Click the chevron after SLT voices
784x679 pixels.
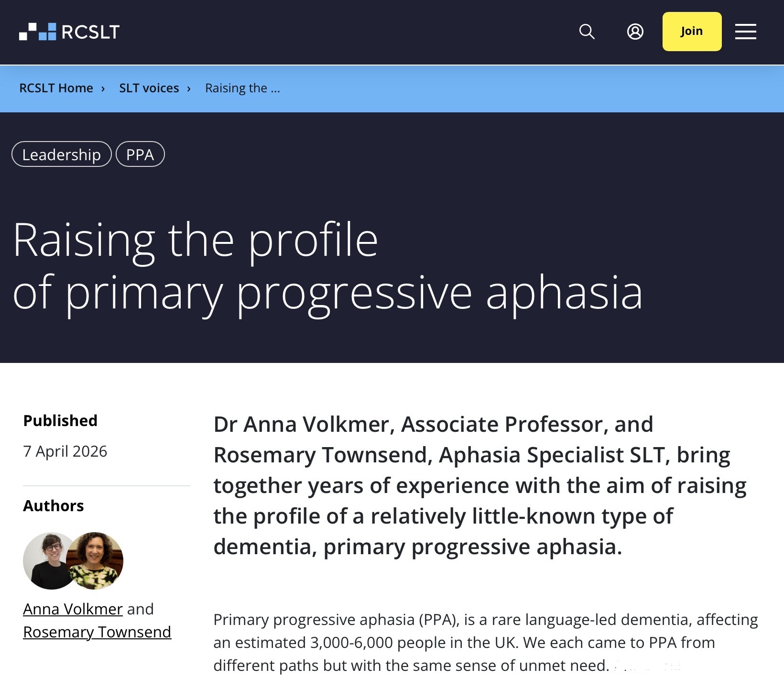tap(189, 88)
